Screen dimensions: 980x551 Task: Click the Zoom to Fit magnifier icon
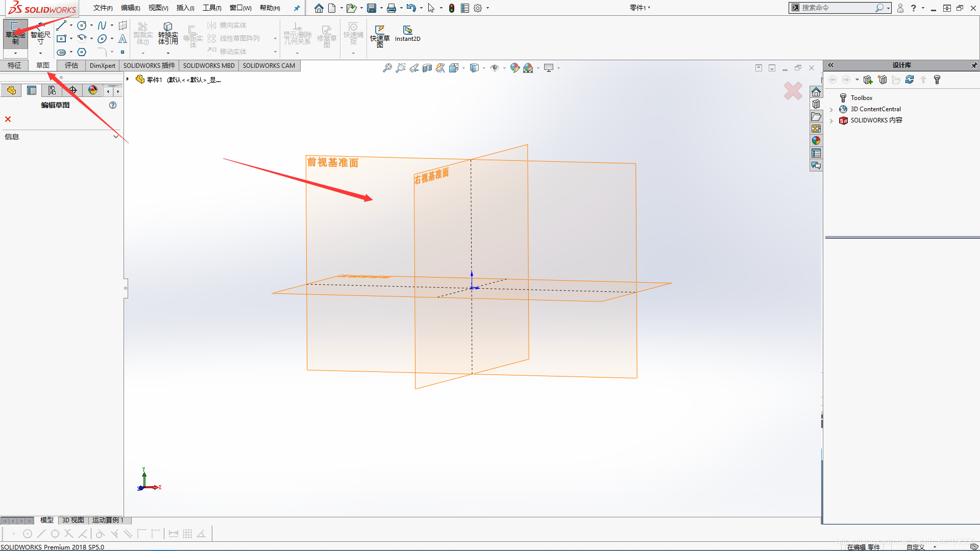coord(387,68)
